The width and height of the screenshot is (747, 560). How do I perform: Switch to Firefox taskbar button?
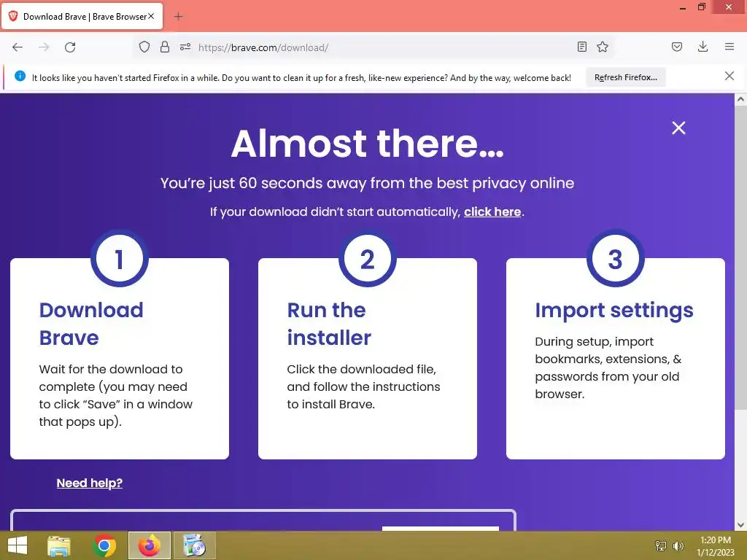tap(149, 545)
